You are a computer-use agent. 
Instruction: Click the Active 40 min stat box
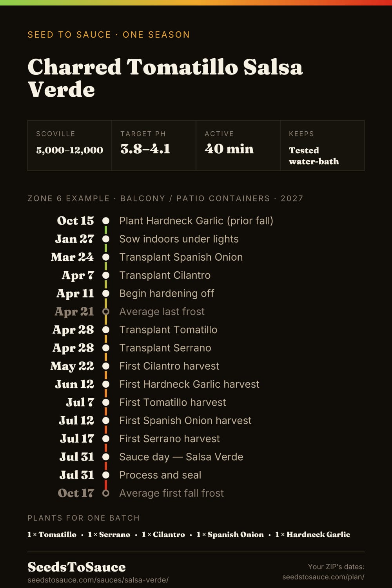[x=238, y=145]
